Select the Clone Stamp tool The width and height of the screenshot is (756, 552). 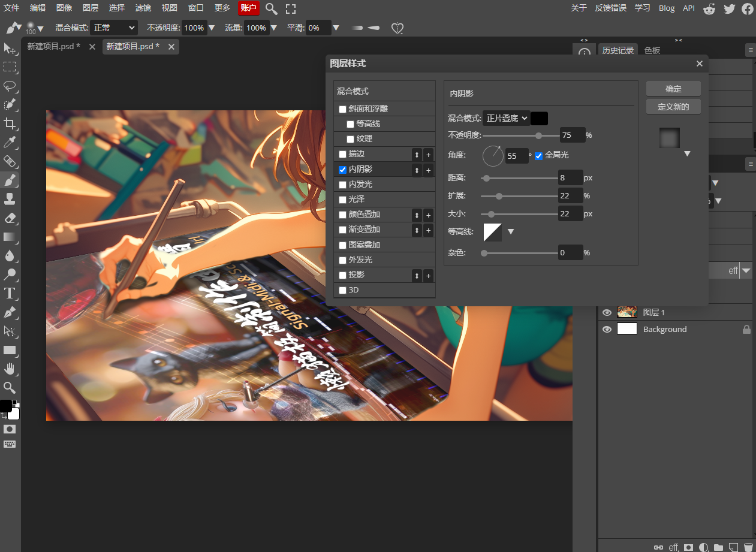coord(10,198)
